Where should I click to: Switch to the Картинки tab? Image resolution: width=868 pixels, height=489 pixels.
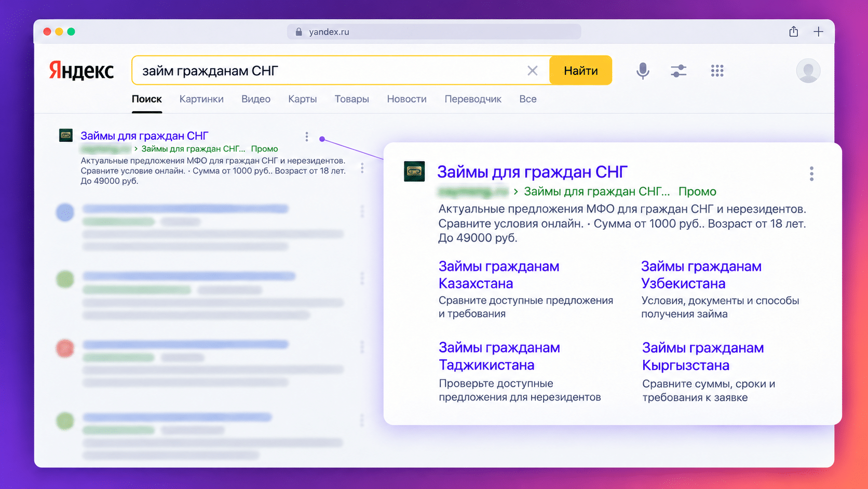coord(201,99)
